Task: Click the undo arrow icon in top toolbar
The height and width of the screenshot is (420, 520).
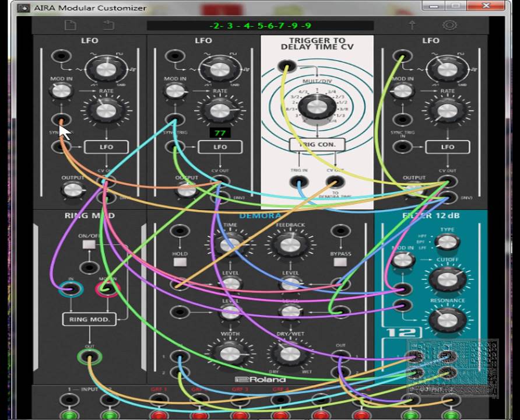Action: point(108,25)
